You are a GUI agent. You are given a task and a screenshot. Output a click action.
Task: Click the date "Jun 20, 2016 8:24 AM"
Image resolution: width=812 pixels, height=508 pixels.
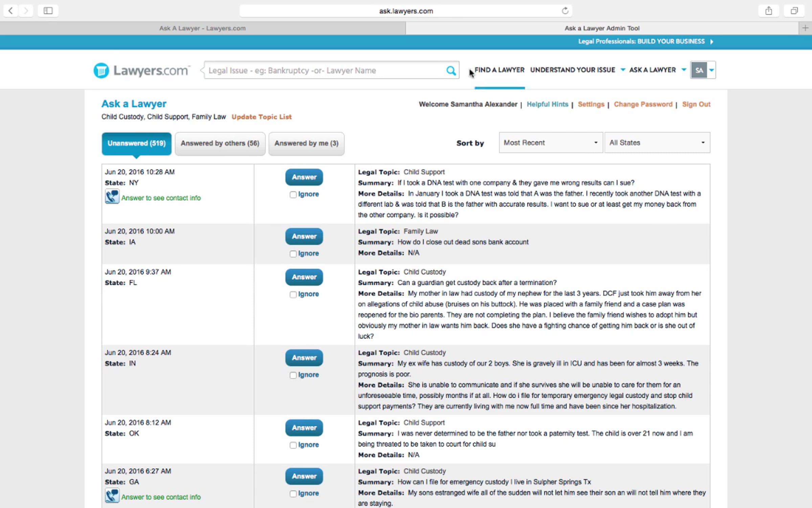pyautogui.click(x=138, y=353)
